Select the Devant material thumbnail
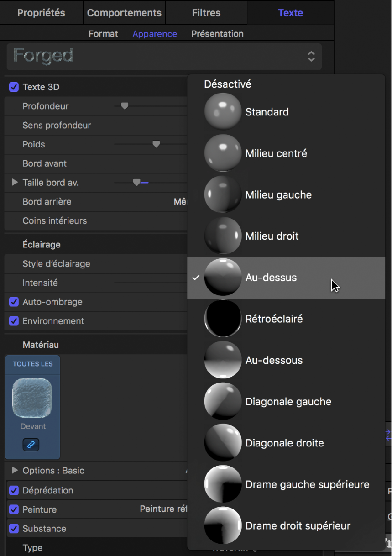This screenshot has width=392, height=556. (32, 398)
